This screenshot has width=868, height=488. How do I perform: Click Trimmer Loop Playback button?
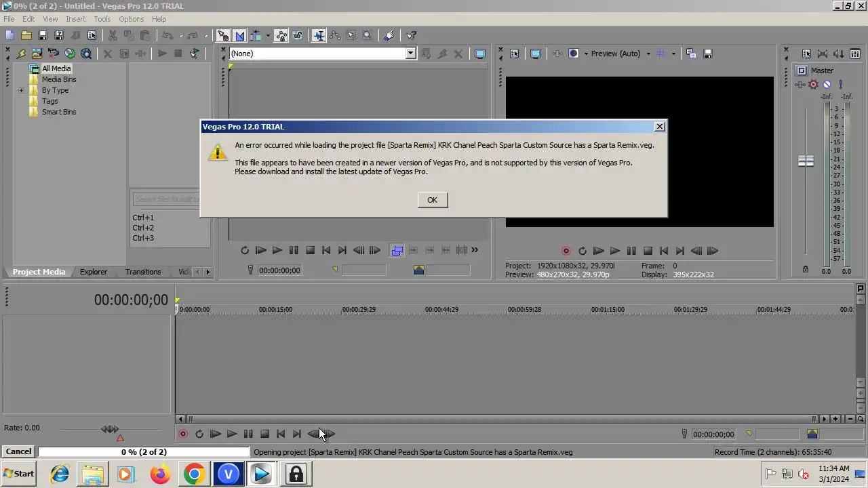pyautogui.click(x=245, y=251)
